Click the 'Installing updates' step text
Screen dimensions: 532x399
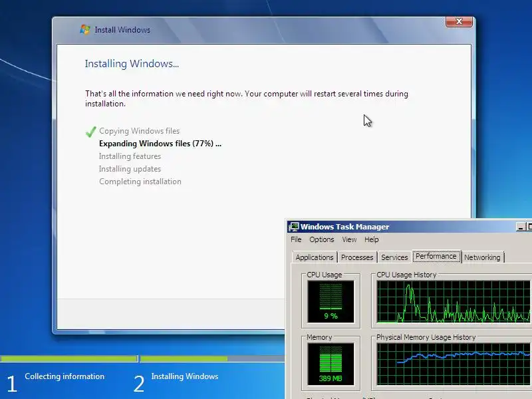pyautogui.click(x=130, y=169)
